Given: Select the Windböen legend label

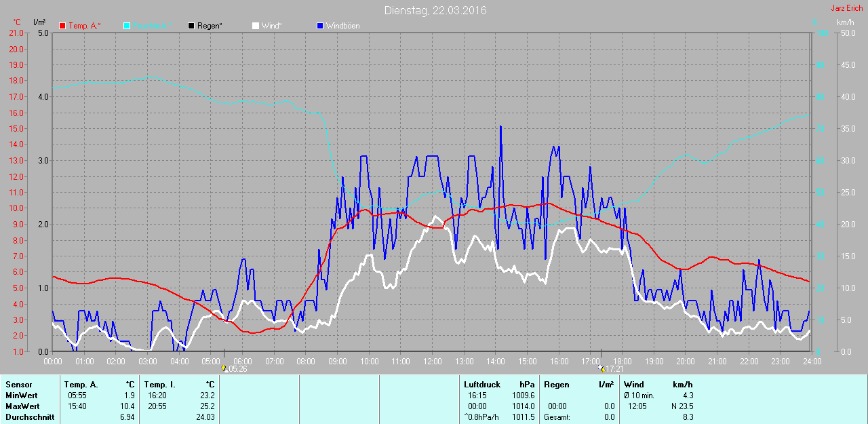Looking at the screenshot, I should 343,26.
